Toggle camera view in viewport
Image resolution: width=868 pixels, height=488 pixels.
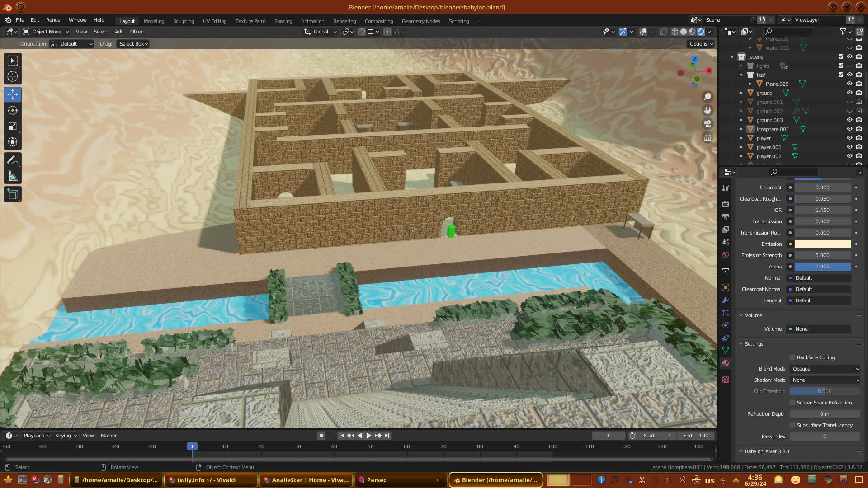(x=708, y=124)
